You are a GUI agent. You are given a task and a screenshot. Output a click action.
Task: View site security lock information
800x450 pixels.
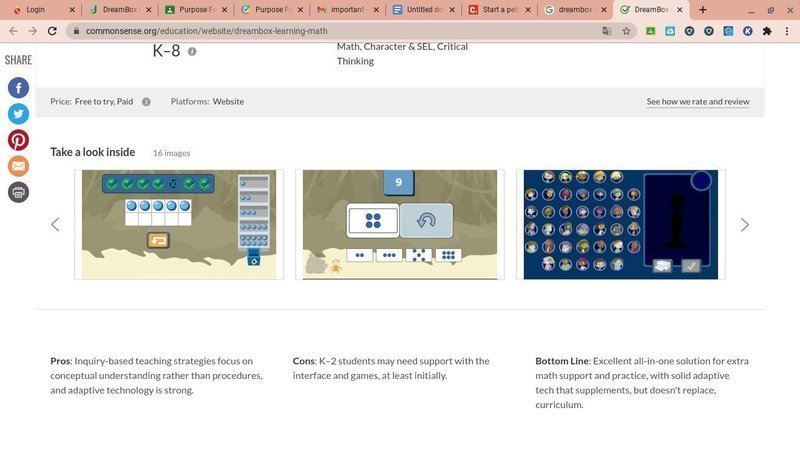(x=77, y=31)
